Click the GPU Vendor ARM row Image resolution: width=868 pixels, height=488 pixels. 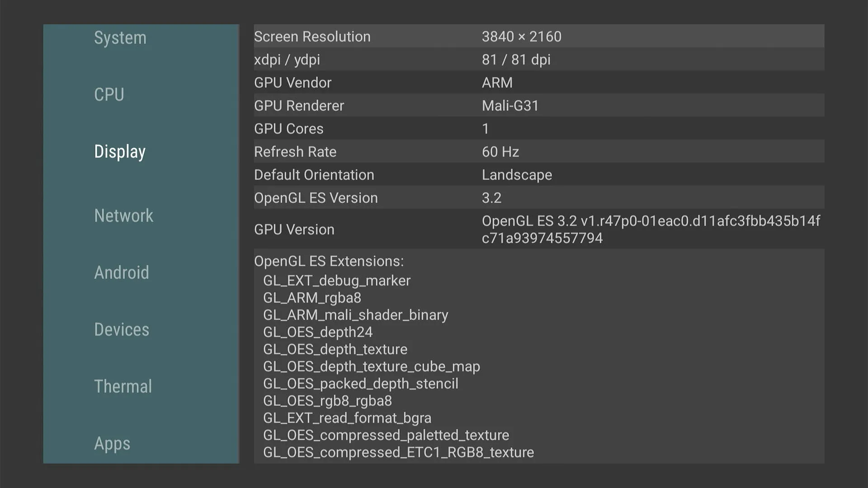pyautogui.click(x=538, y=83)
